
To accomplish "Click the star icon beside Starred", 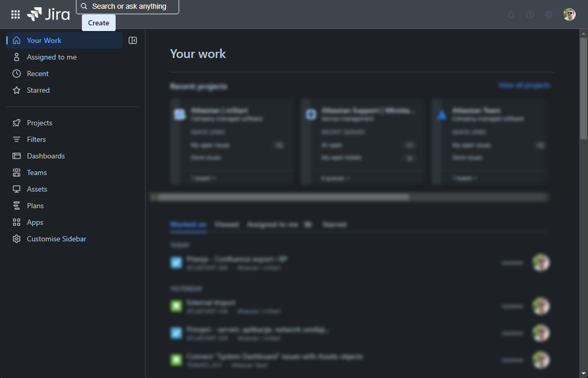I will tap(16, 90).
